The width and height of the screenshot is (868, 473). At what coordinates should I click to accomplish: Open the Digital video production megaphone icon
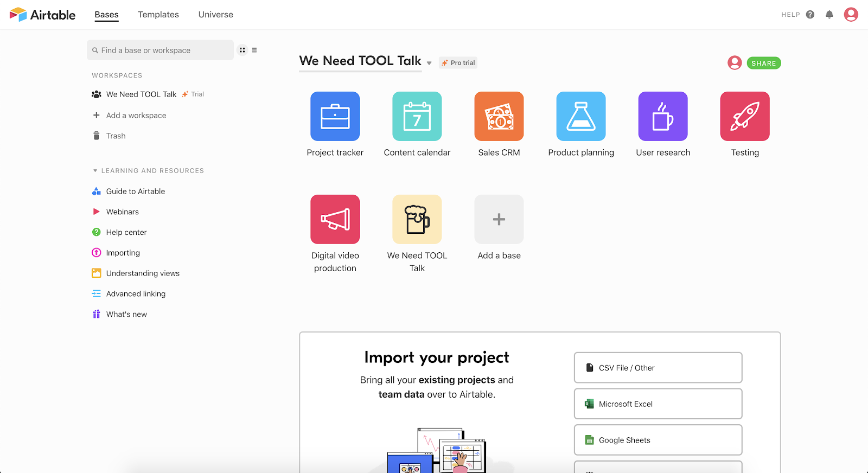pyautogui.click(x=335, y=219)
